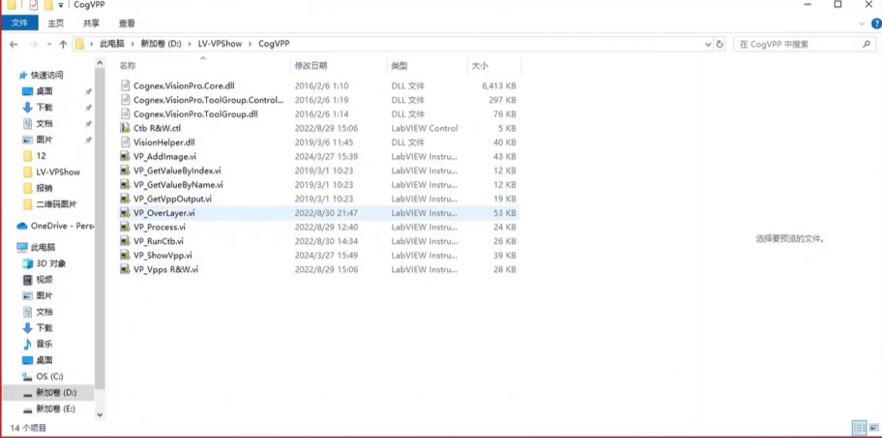Image resolution: width=882 pixels, height=438 pixels.
Task: Open pinned 文档 under quick access
Action: pos(38,123)
